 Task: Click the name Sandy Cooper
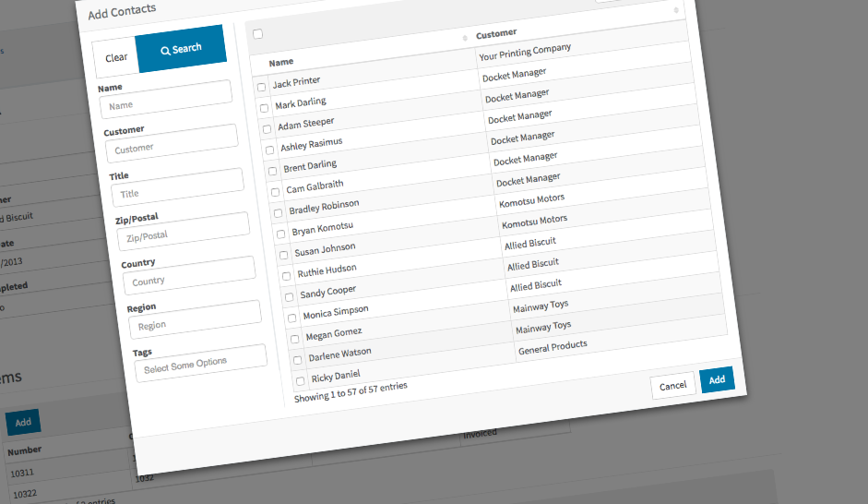328,292
